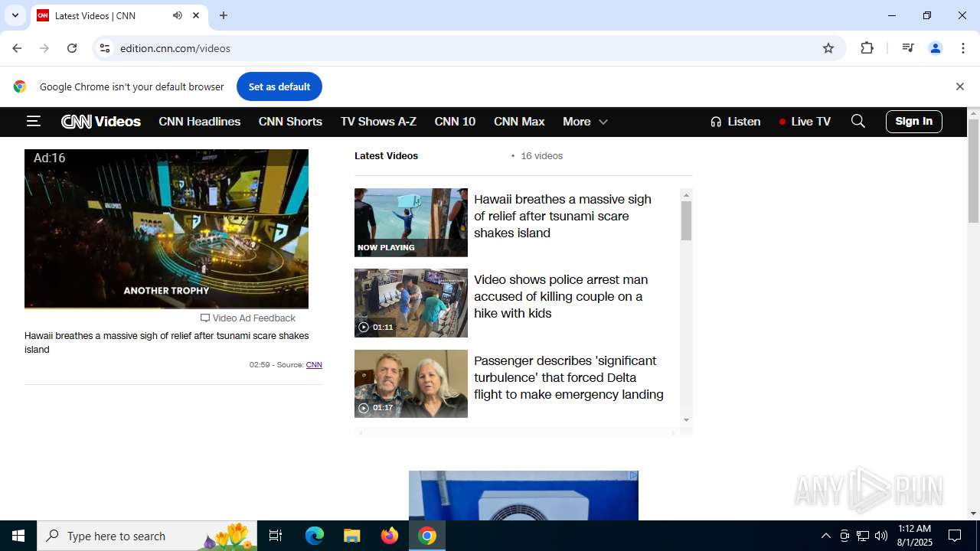
Task: Go to CNN 10 section
Action: click(455, 122)
